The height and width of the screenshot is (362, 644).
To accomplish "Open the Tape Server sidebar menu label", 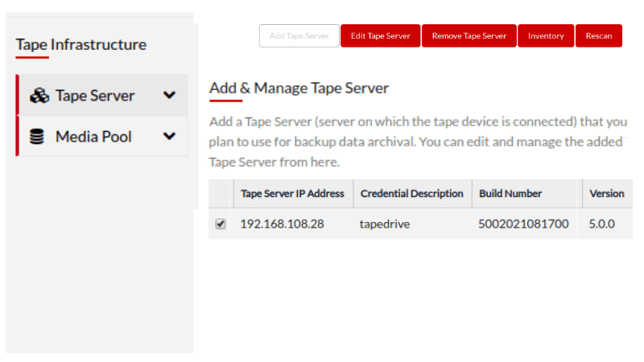I will pyautogui.click(x=95, y=96).
